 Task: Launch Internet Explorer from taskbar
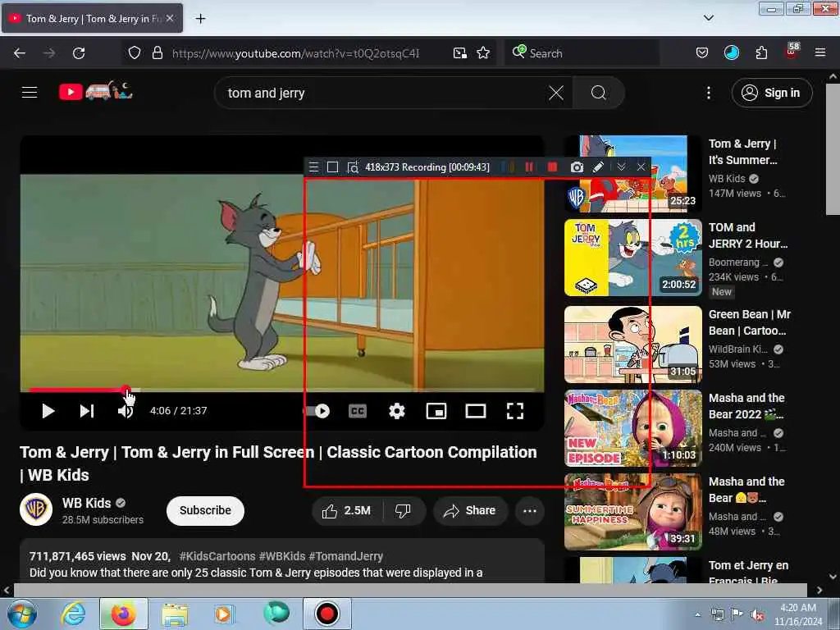73,614
